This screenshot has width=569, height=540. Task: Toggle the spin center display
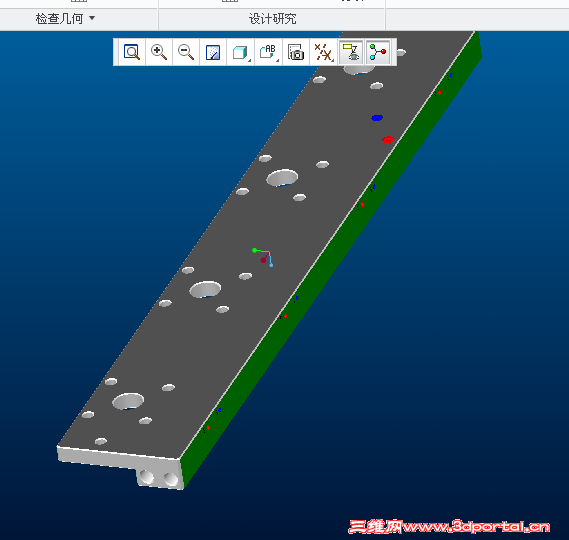click(x=378, y=52)
